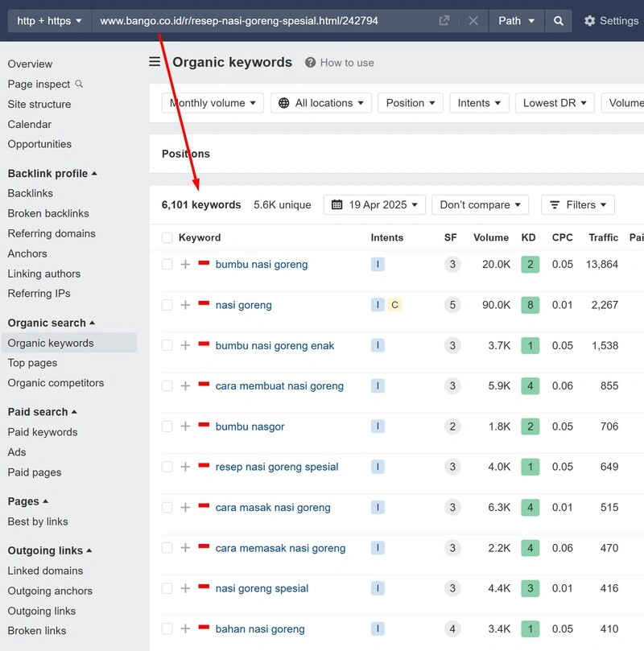The width and height of the screenshot is (644, 651).
Task: Expand the row for cara memasak nasi goreng
Action: pyautogui.click(x=185, y=548)
